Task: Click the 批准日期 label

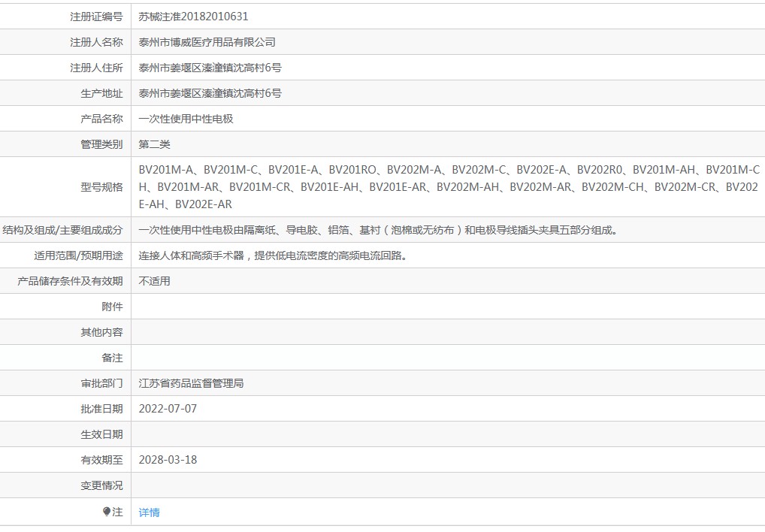Action: pos(101,409)
